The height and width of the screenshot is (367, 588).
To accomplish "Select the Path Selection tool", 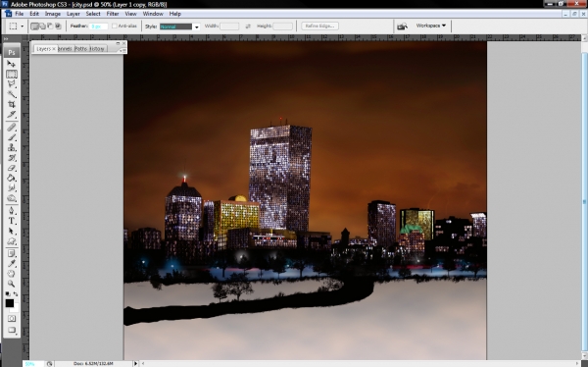I will 11,232.
